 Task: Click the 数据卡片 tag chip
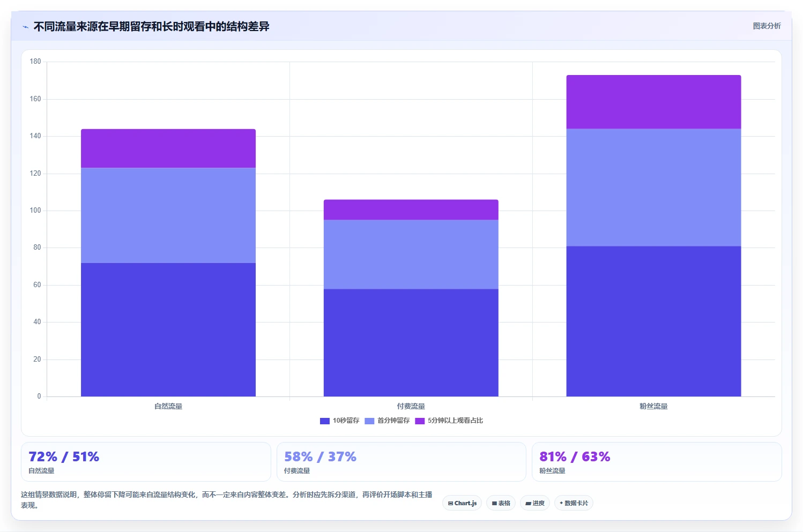click(574, 503)
